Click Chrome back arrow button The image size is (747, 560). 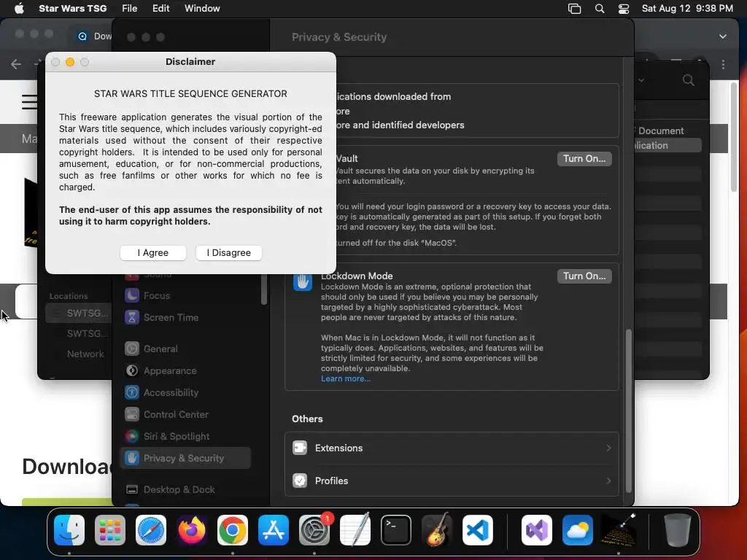point(16,64)
